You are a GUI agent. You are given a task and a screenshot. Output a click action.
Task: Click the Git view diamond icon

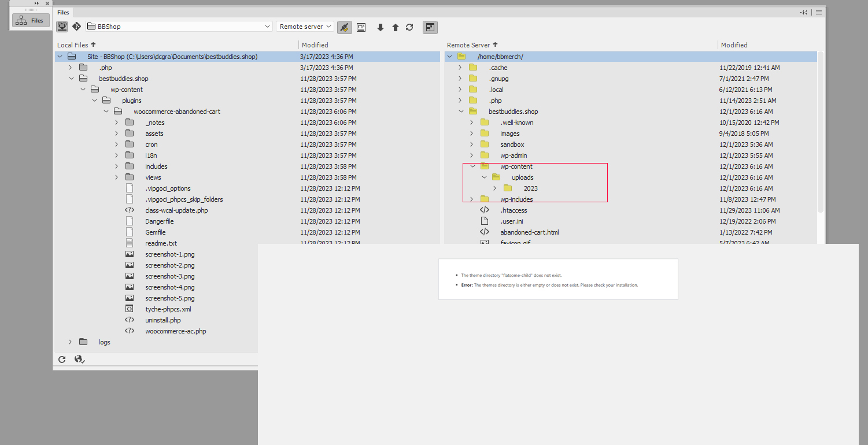pos(76,27)
